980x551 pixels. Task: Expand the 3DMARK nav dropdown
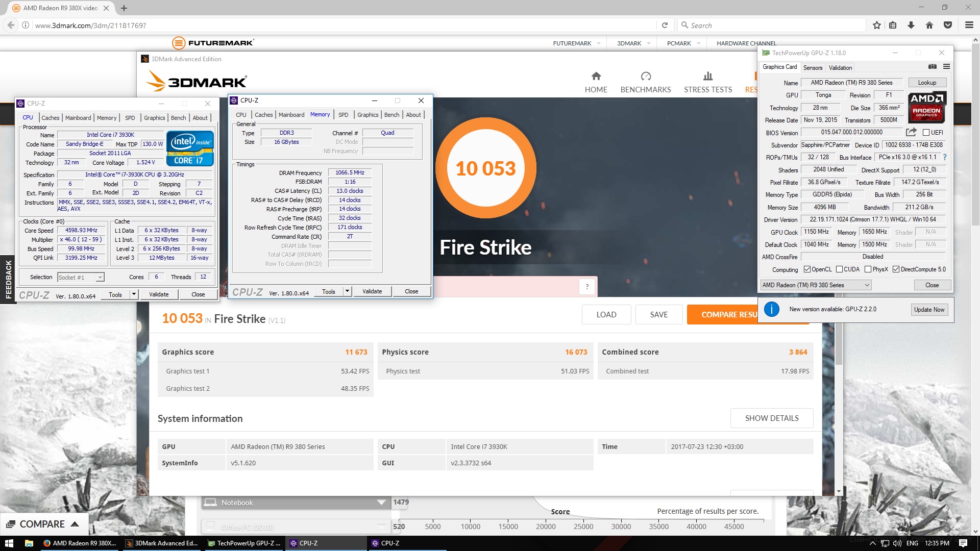(649, 43)
